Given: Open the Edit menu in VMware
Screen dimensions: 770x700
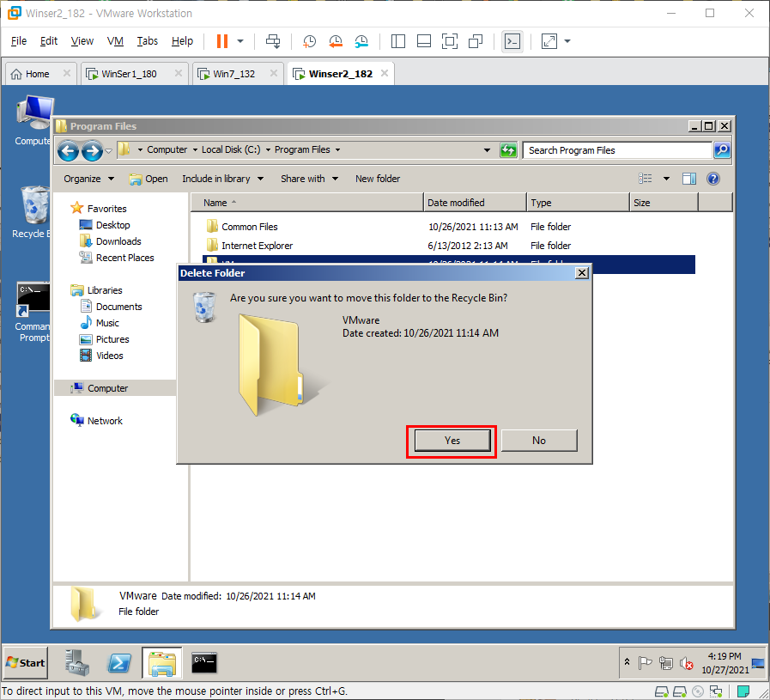Looking at the screenshot, I should (x=49, y=41).
